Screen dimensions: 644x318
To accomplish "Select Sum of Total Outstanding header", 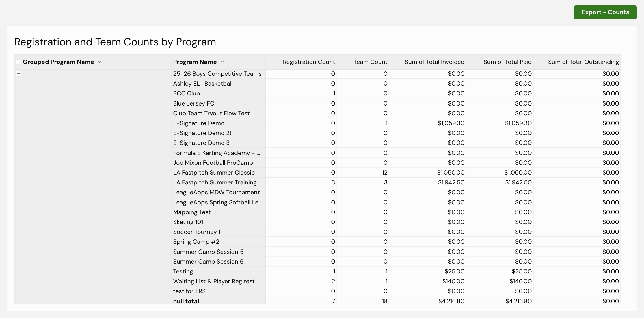I will coord(583,62).
